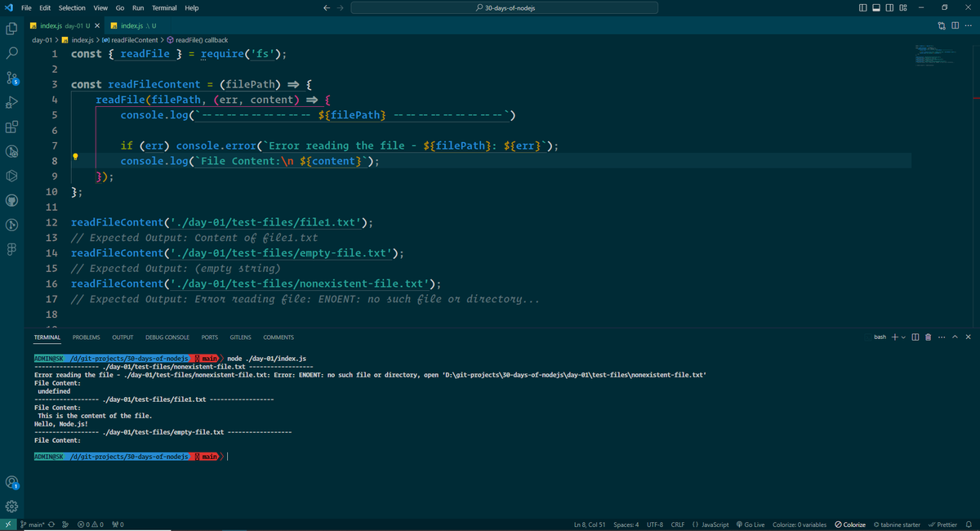Switch to the DEBUG CONSOLE panel tab
Screen dimensions: 980x531
point(167,337)
